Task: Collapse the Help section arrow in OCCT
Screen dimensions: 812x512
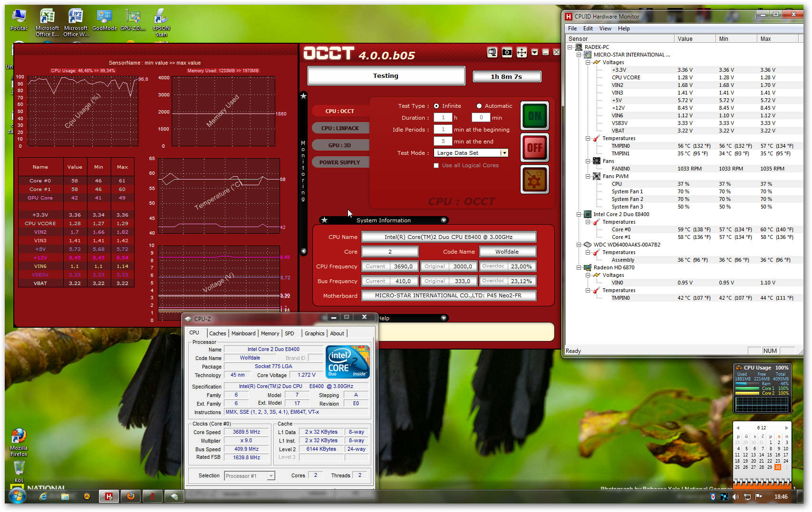Action: (x=444, y=318)
